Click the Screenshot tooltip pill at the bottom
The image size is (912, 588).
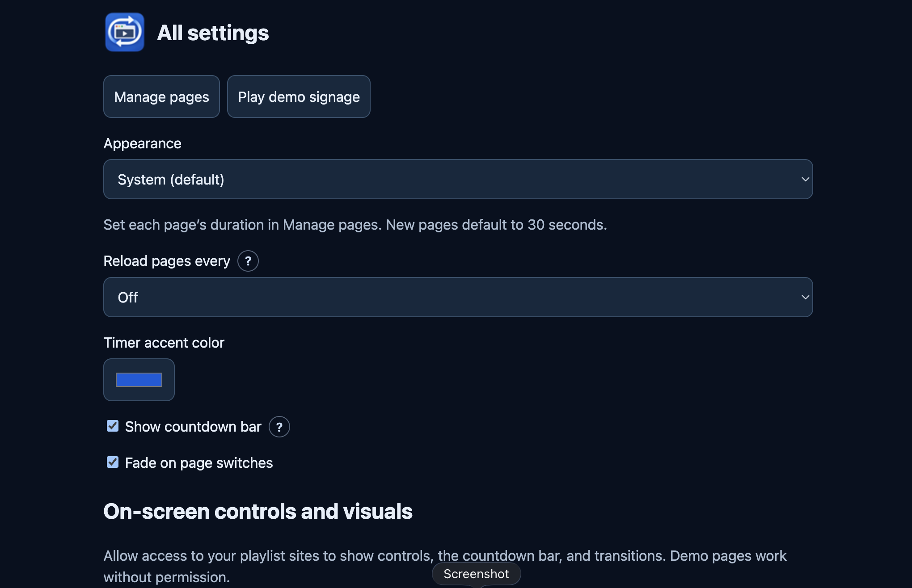pyautogui.click(x=476, y=574)
